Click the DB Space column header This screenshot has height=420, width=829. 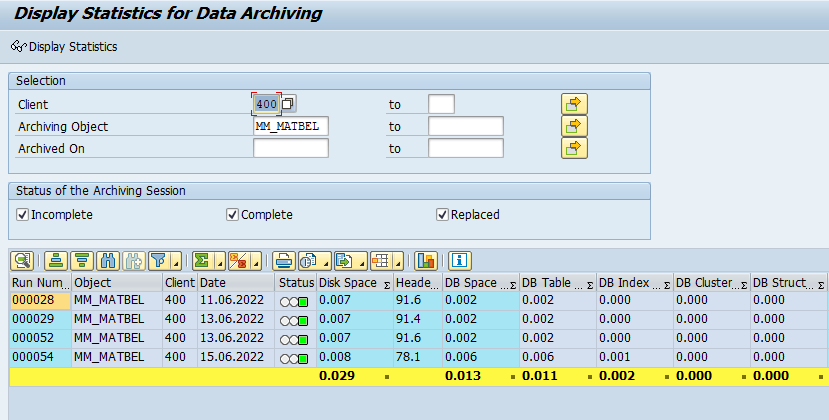pyautogui.click(x=481, y=282)
